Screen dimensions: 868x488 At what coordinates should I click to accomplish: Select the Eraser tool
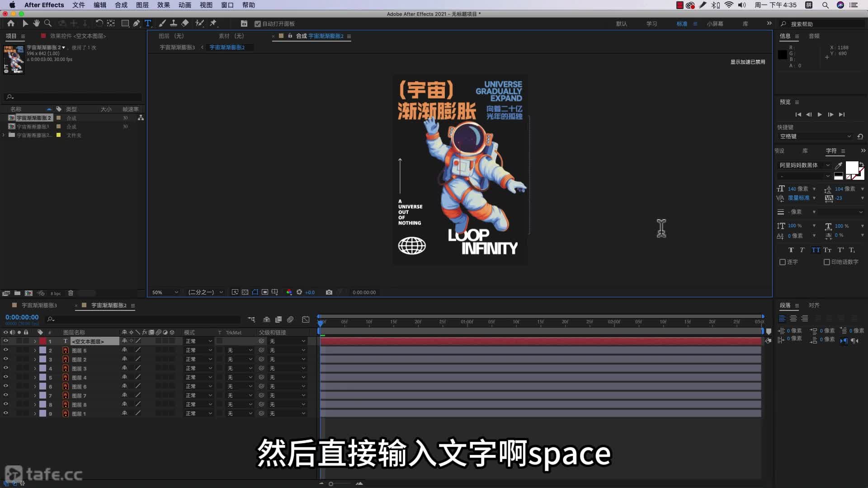tap(185, 23)
